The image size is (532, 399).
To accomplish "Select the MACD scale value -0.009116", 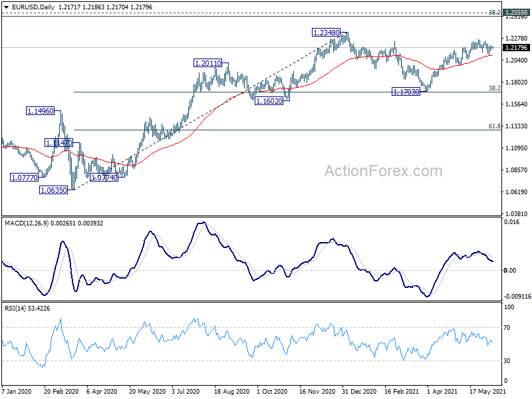I will (x=517, y=297).
